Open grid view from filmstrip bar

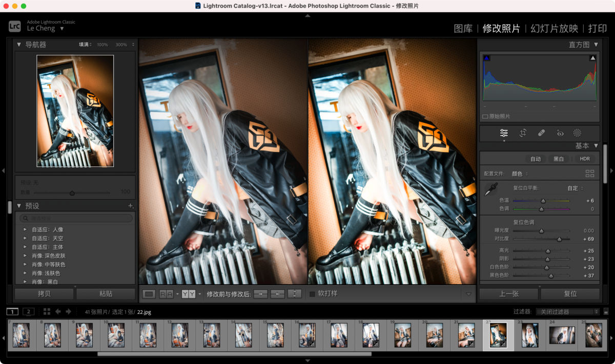(47, 312)
